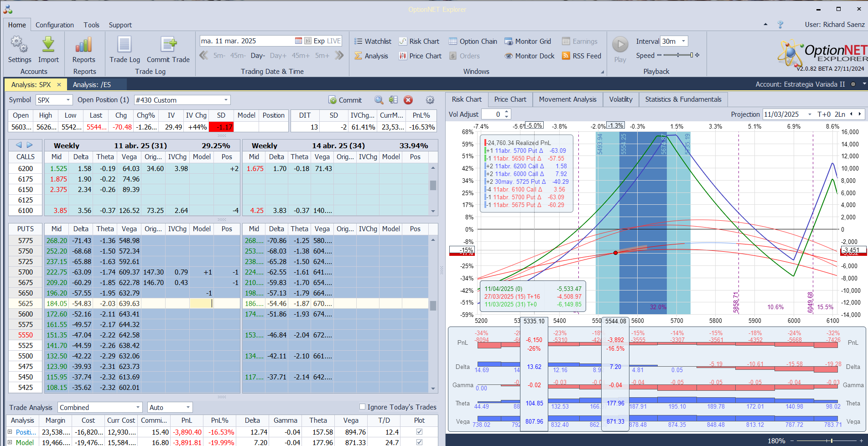
Task: Open the RSS Feed window
Action: 582,56
